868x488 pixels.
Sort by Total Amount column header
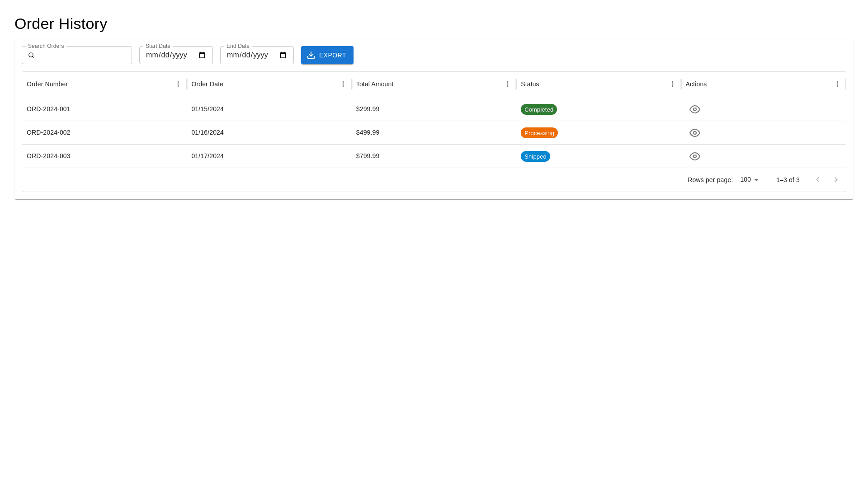(x=375, y=84)
